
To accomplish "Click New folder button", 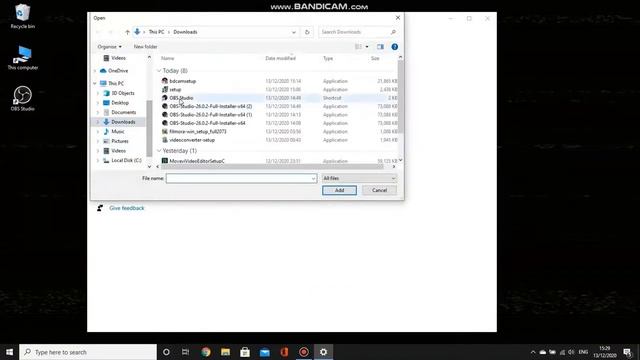I will point(145,47).
